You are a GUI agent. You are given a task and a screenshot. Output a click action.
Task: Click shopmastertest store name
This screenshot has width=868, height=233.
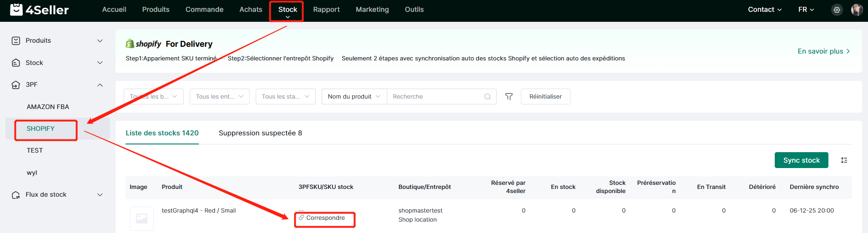click(420, 211)
